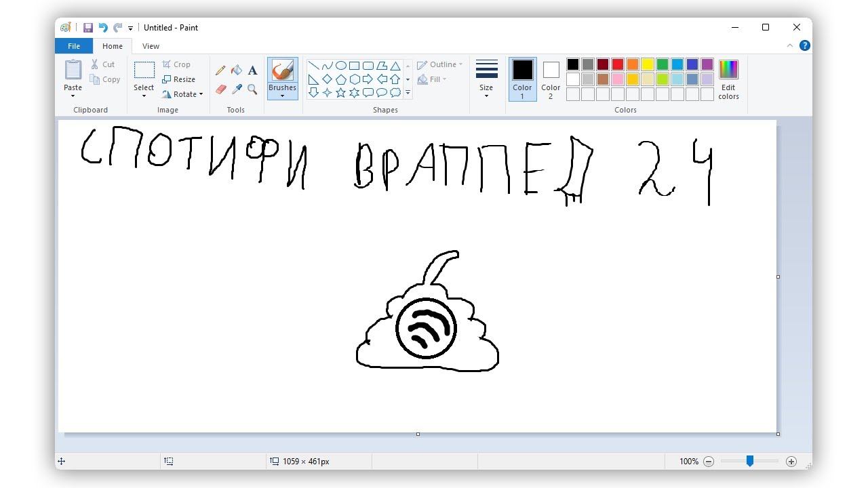Screen dimensions: 868x488
Task: Open Paint Help question mark icon
Action: click(805, 46)
